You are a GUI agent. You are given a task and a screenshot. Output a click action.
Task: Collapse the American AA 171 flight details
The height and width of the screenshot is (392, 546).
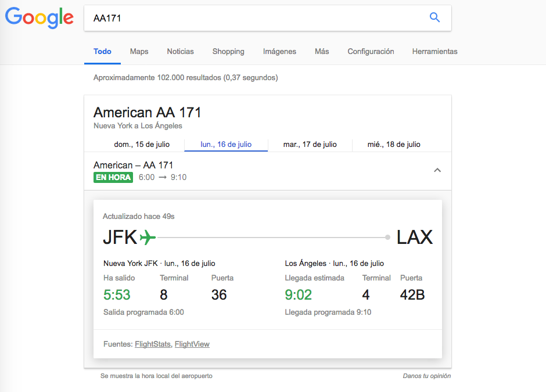pyautogui.click(x=437, y=170)
